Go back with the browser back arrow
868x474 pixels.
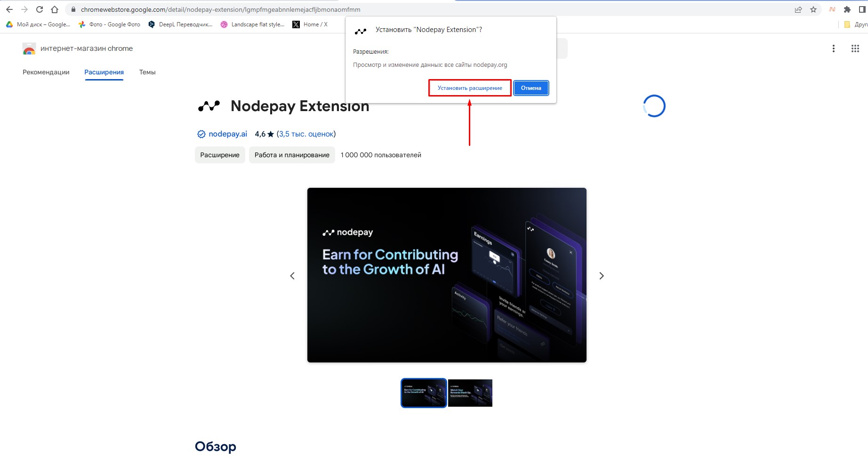(x=9, y=9)
